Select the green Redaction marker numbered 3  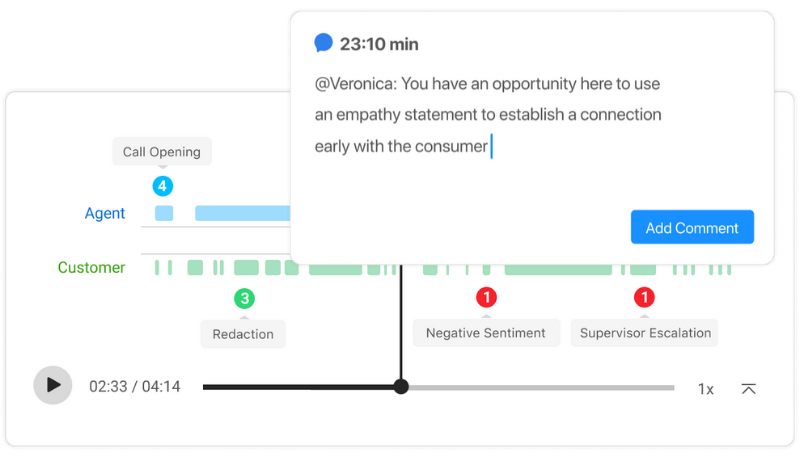point(244,299)
